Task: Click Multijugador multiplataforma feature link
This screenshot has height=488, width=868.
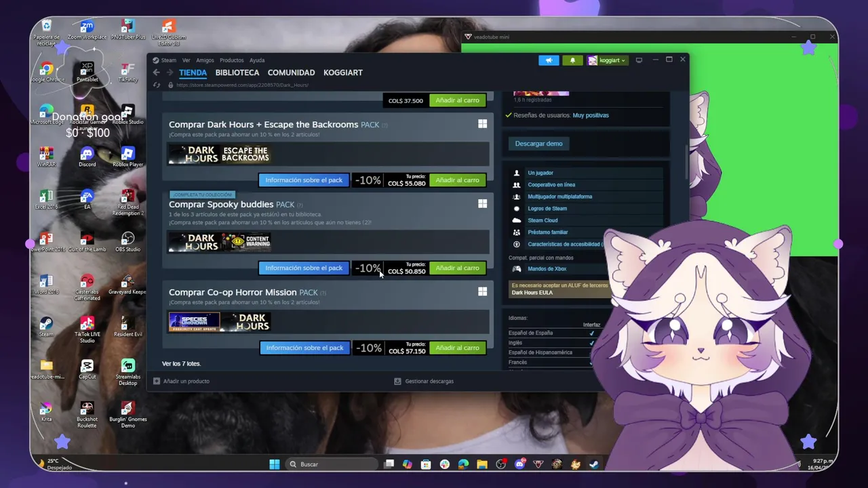Action: (x=560, y=197)
